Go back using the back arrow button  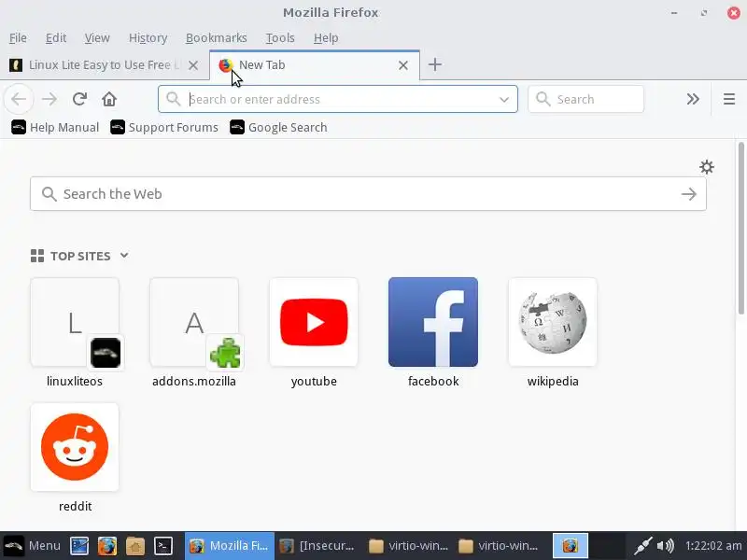pyautogui.click(x=19, y=99)
